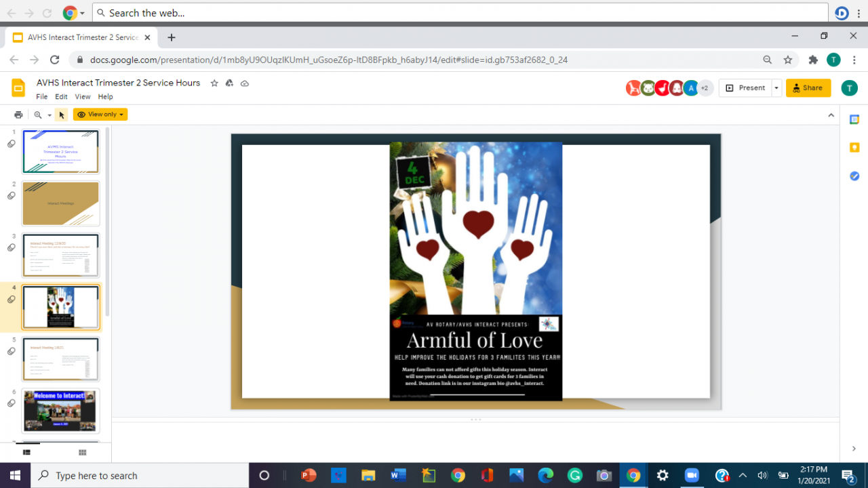The height and width of the screenshot is (488, 868).
Task: Select slide 2 Interact Meetings thumbnail
Action: [x=61, y=203]
